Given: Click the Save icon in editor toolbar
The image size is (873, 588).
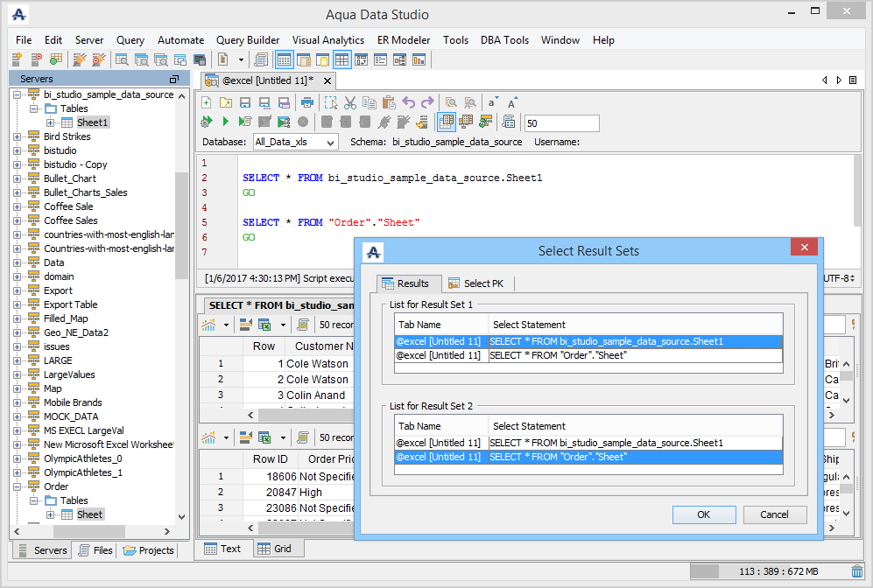Looking at the screenshot, I should point(244,102).
